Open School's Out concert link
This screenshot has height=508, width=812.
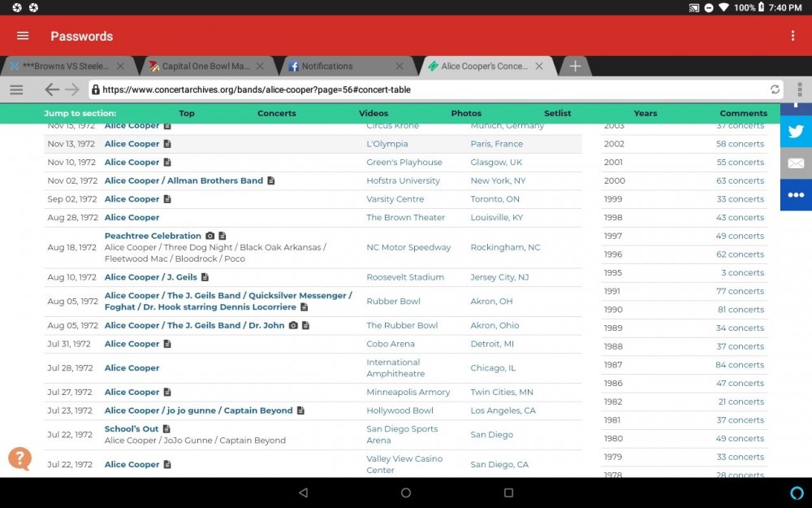pos(132,428)
